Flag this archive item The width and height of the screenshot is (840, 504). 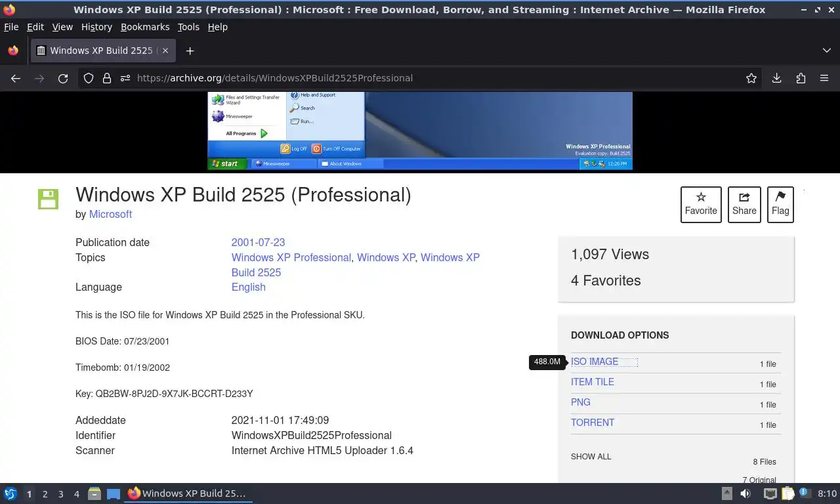[x=780, y=204]
